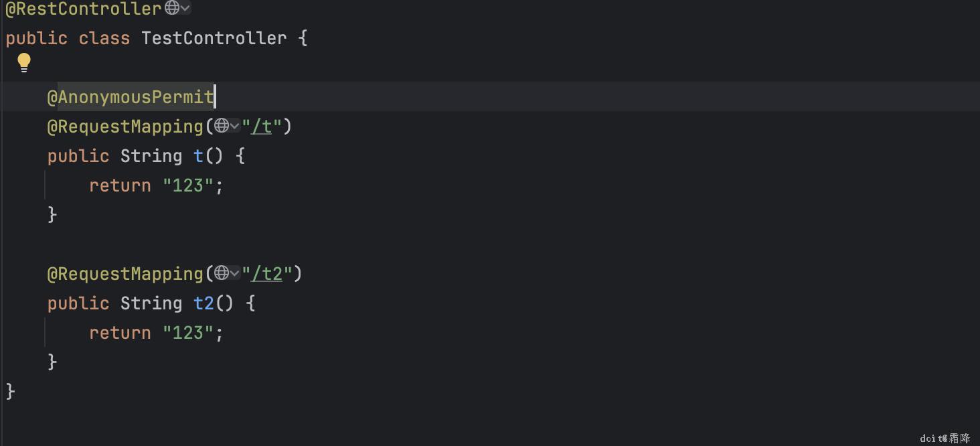The height and width of the screenshot is (446, 980).
Task: Open endpoint dropdown arrow before "/t2"
Action: click(x=234, y=273)
